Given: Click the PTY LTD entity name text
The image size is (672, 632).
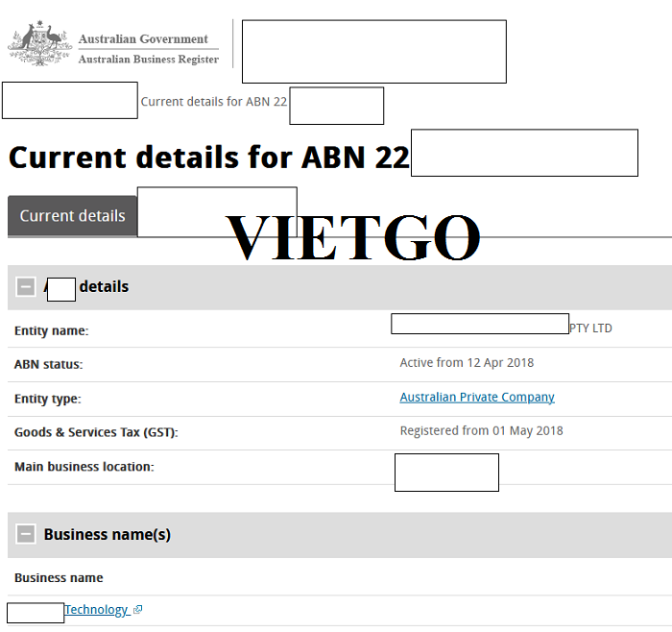Looking at the screenshot, I should tap(590, 328).
